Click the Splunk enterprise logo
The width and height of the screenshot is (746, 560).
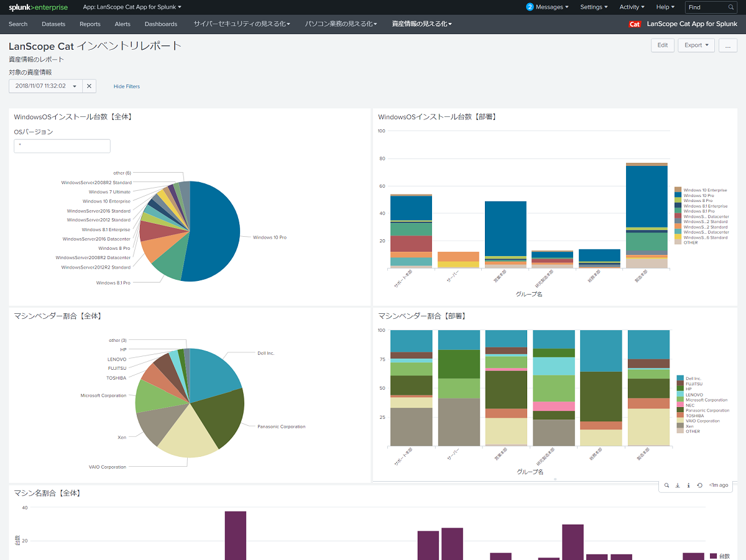(39, 7)
